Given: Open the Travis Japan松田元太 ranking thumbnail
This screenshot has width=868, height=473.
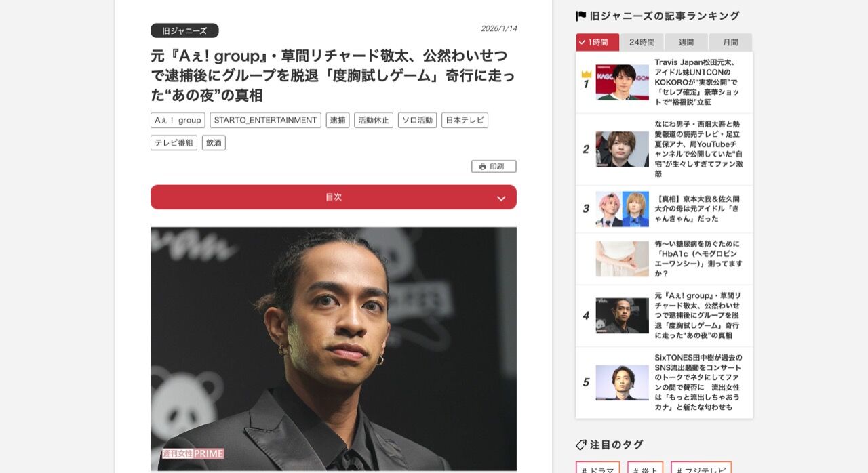Looking at the screenshot, I should click(x=623, y=82).
